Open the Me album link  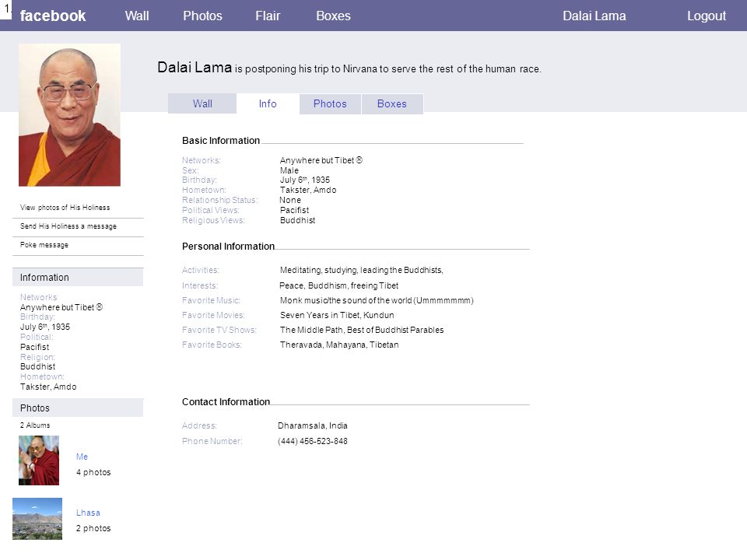pyautogui.click(x=82, y=457)
